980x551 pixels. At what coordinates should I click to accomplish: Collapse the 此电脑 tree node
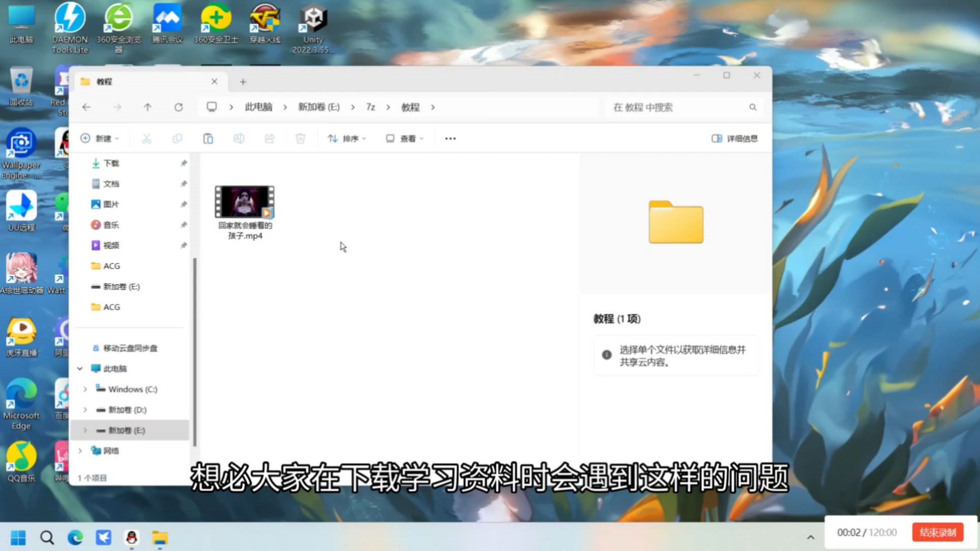pos(80,368)
